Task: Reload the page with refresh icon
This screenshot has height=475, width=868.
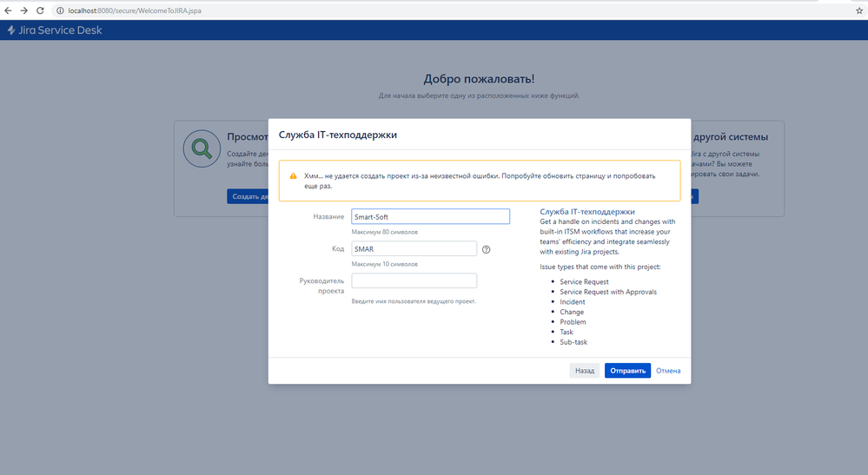Action: (40, 10)
